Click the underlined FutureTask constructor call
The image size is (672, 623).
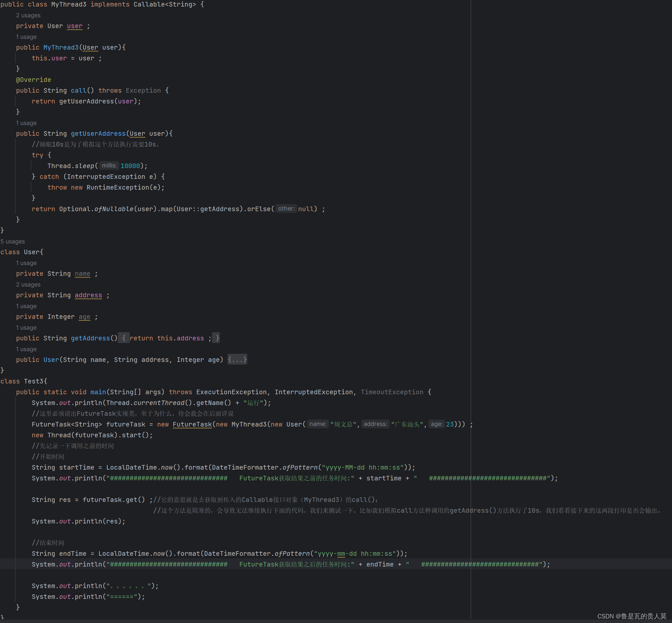[192, 425]
